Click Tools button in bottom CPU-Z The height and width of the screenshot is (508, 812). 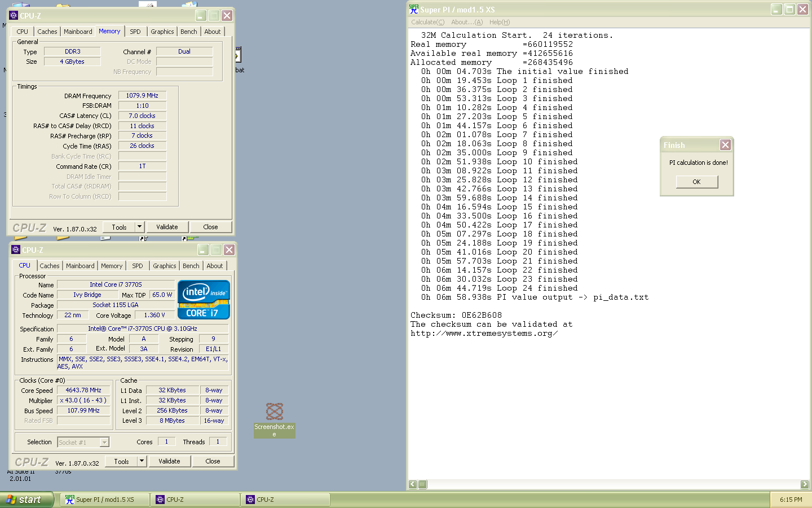(121, 461)
